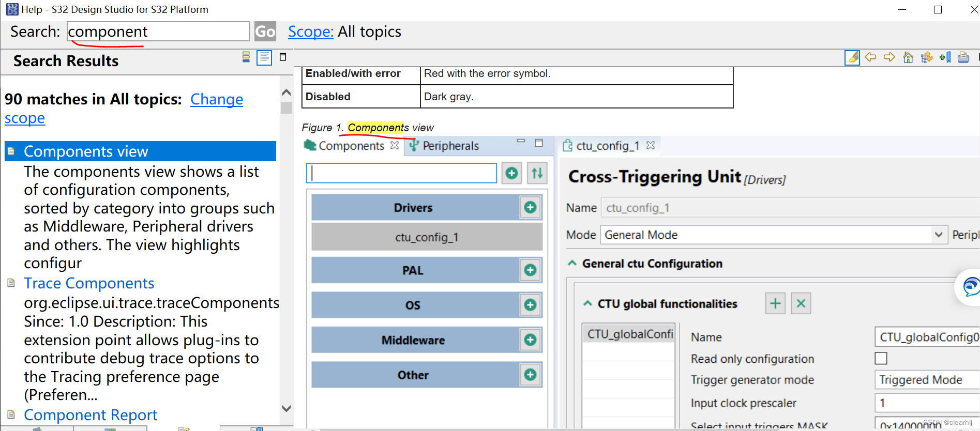
Task: Toggle the Read only configuration checkbox
Action: [x=881, y=358]
